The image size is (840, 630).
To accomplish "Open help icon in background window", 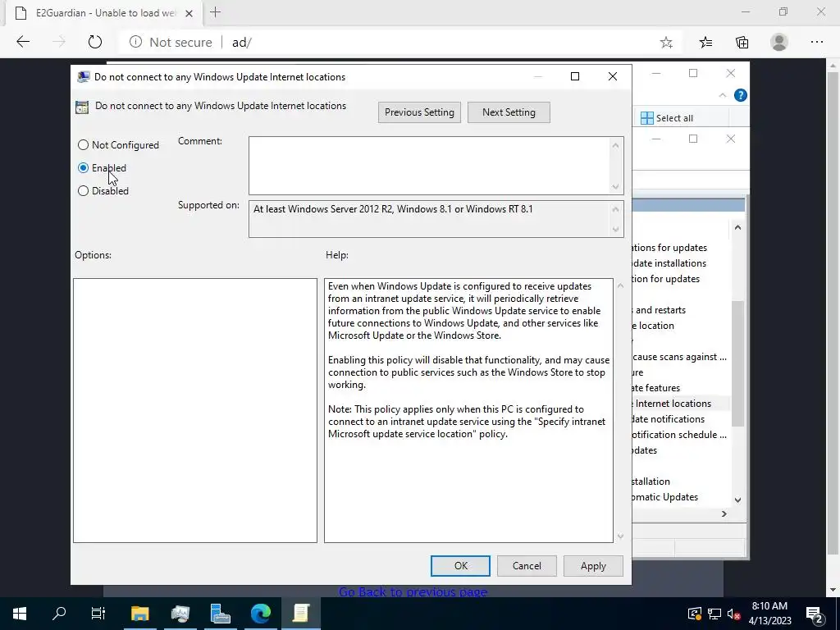I will click(x=741, y=95).
